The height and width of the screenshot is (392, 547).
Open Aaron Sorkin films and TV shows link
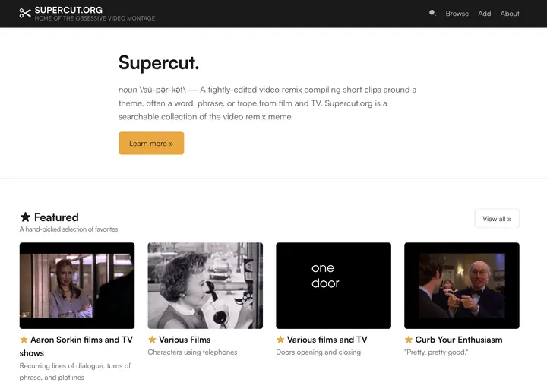click(x=76, y=346)
